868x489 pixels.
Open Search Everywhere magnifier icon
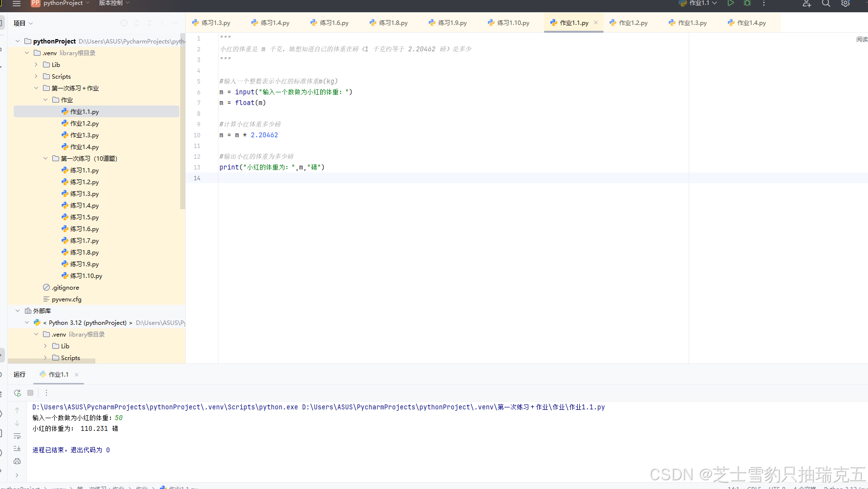[826, 3]
